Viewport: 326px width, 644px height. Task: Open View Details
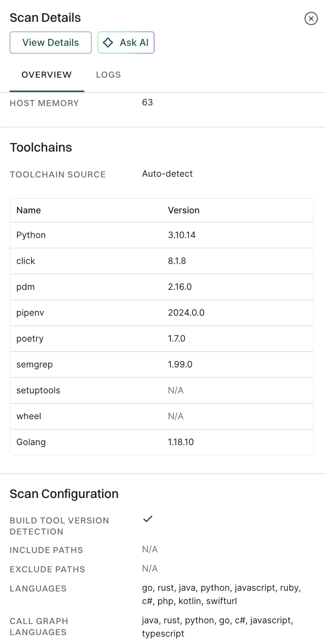point(50,43)
